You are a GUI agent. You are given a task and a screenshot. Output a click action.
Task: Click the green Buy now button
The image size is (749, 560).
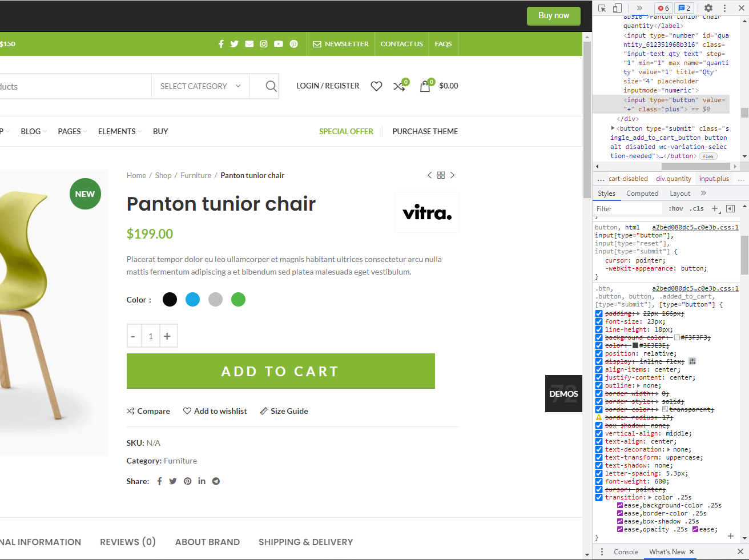(553, 16)
